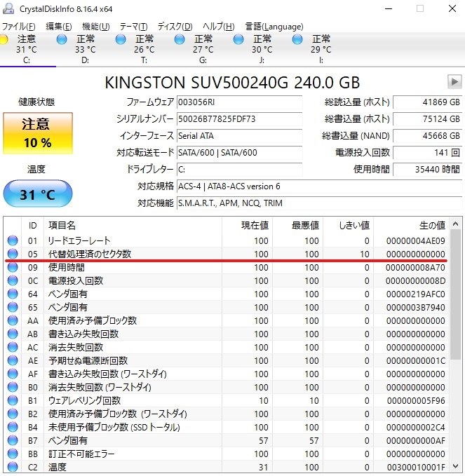Click status icon of row AB 書き込み失敗回数
This screenshot has height=476, width=465.
pos(13,334)
